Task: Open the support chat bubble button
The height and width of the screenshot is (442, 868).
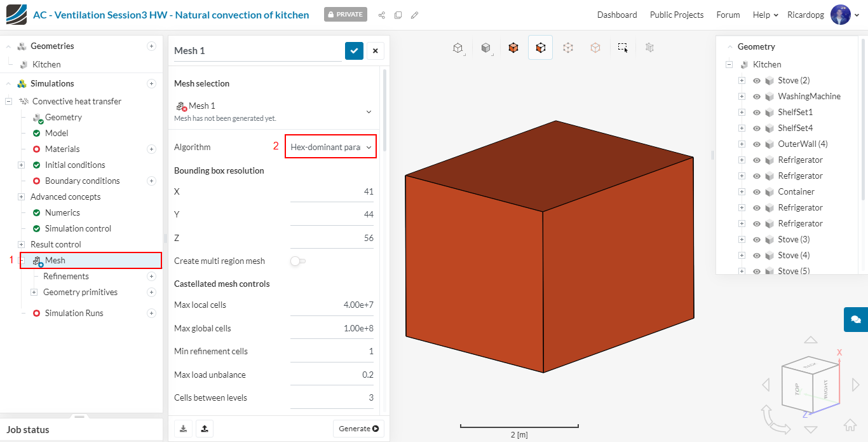Action: (856, 319)
